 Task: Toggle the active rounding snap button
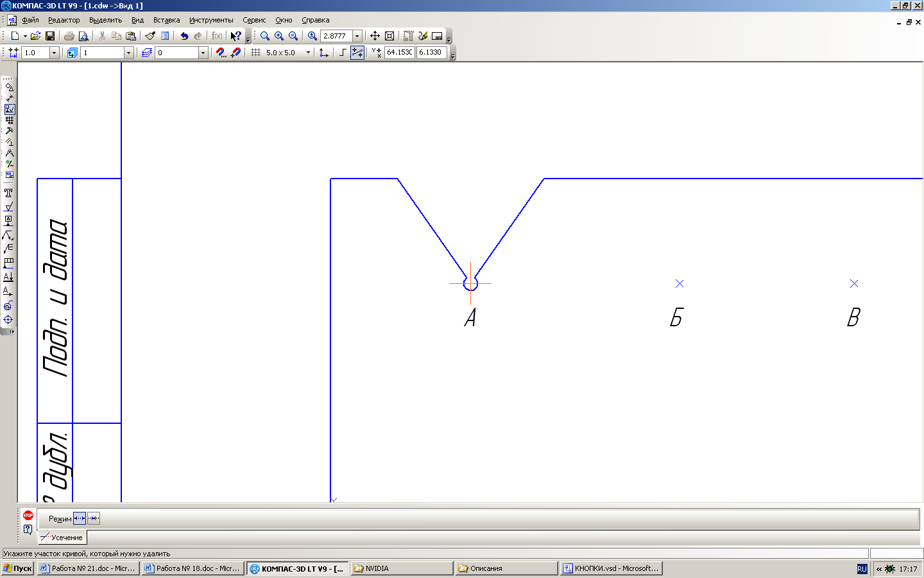tap(357, 53)
